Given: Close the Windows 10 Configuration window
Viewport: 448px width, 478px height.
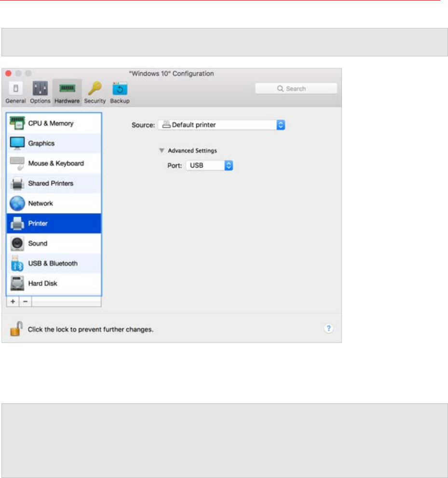Looking at the screenshot, I should [x=9, y=73].
